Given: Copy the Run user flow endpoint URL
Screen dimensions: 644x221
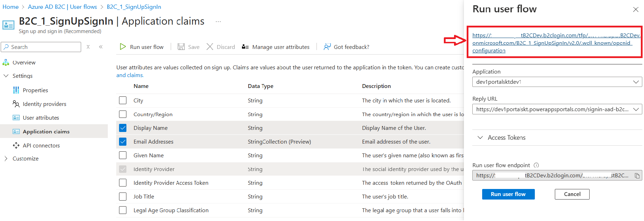Looking at the screenshot, I should 637,176.
